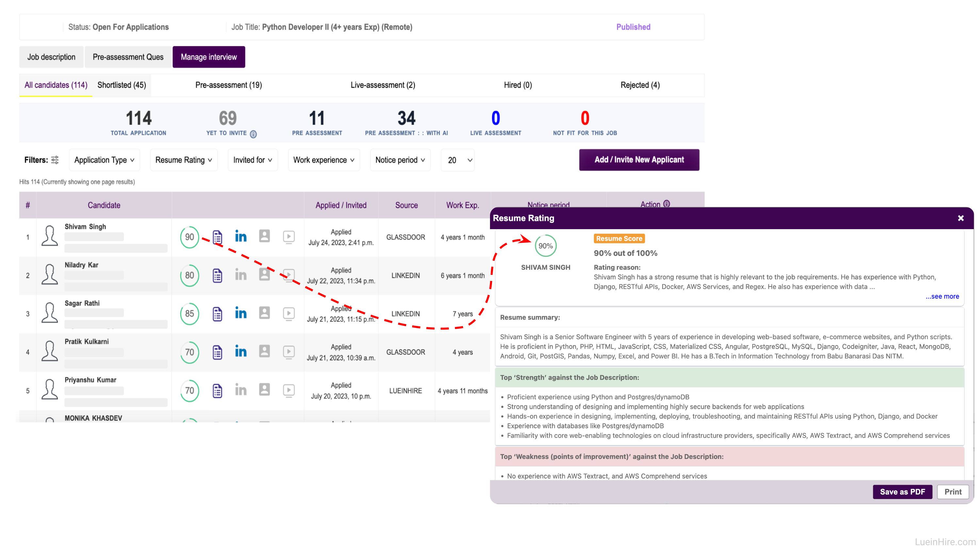Screen dimensions: 980x551
Task: Close the Resume Rating popup
Action: click(x=961, y=218)
